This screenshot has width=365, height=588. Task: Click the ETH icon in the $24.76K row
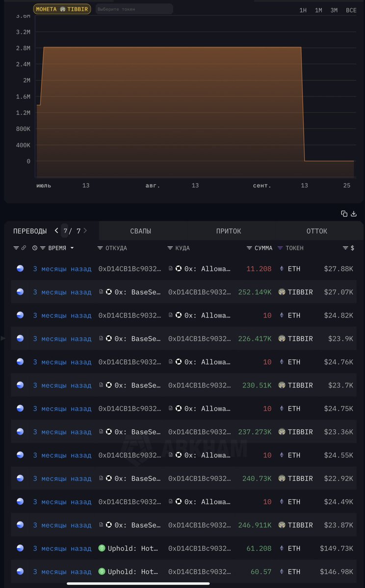[282, 362]
